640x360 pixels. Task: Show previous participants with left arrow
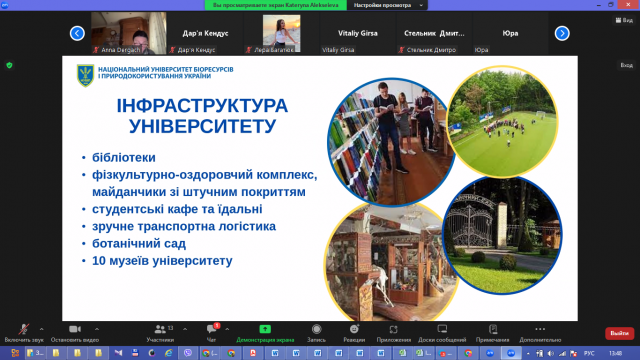[77, 33]
